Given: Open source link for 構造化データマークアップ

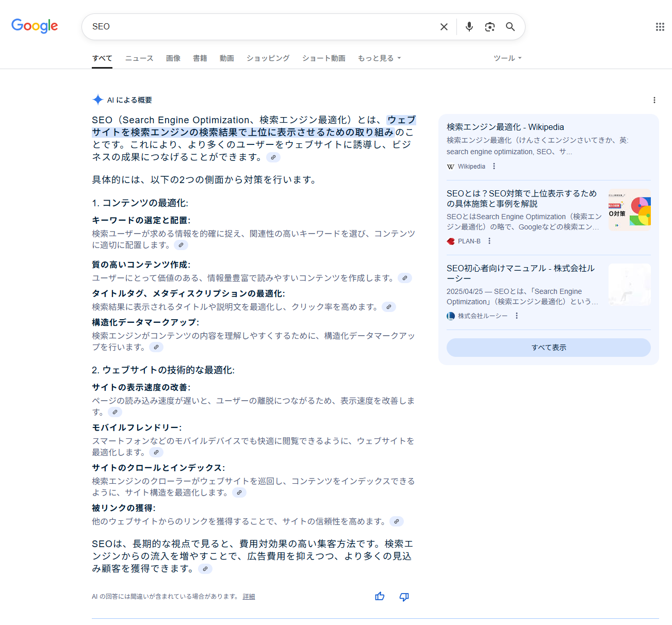Looking at the screenshot, I should tap(156, 347).
